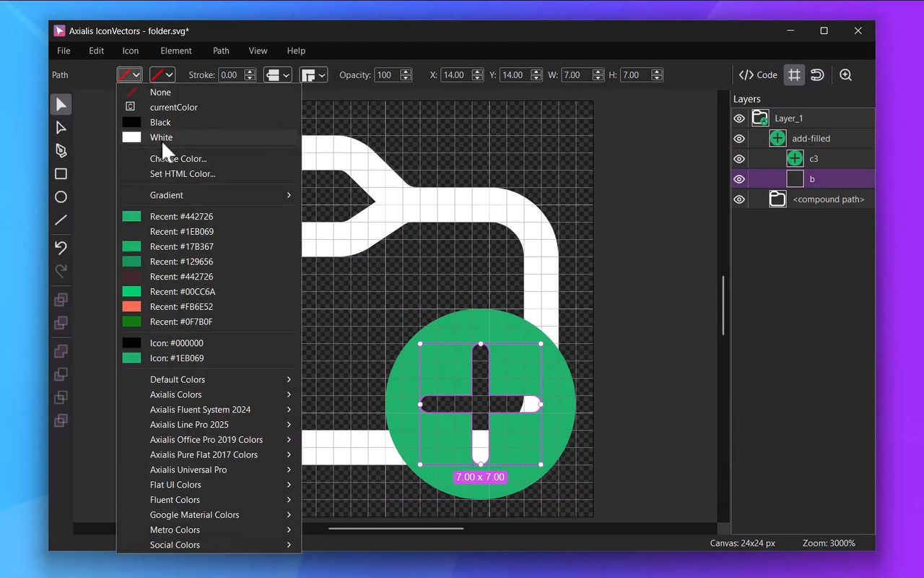
Task: Choose White from the fill menu
Action: point(162,137)
